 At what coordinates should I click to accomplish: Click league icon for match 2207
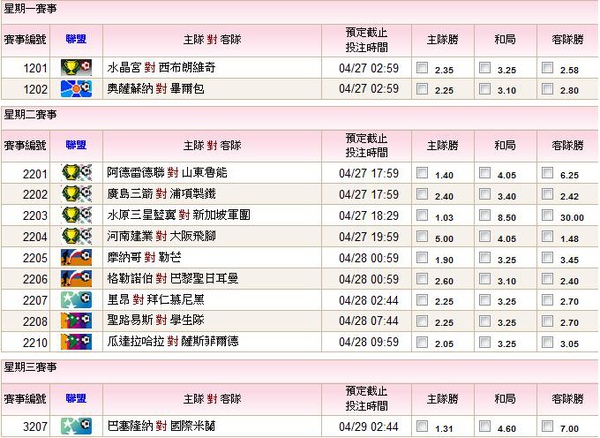click(76, 300)
